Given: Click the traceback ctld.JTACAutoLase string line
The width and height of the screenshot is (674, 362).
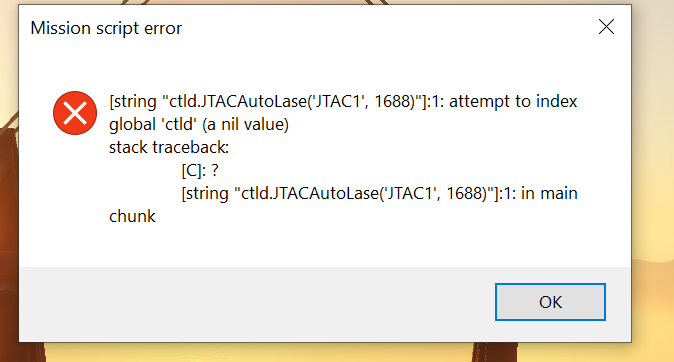Looking at the screenshot, I should [x=379, y=193].
